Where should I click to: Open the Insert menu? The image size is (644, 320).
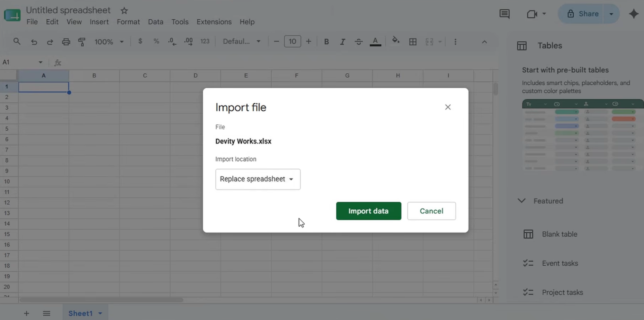click(x=99, y=22)
